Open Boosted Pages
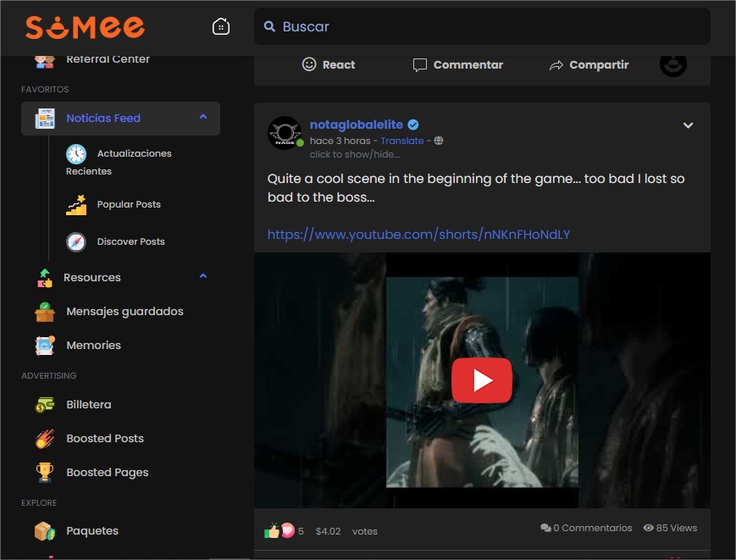 108,472
